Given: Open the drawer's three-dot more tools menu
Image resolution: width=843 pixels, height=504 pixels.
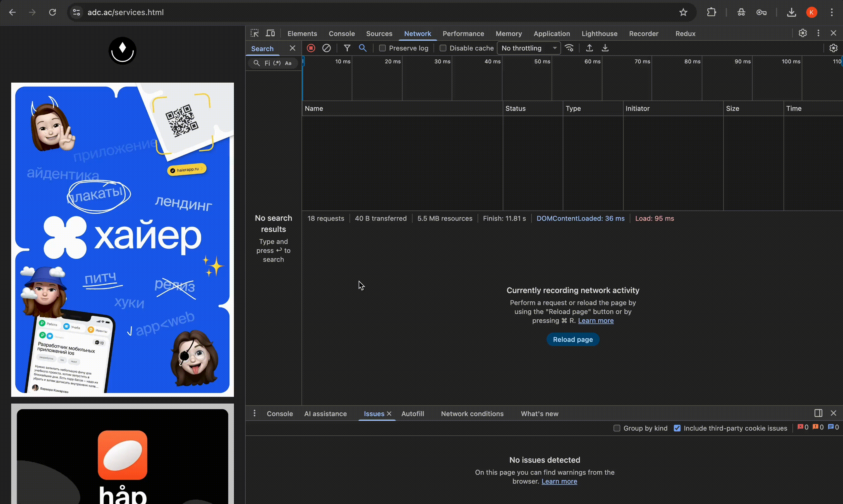Looking at the screenshot, I should pos(254,413).
